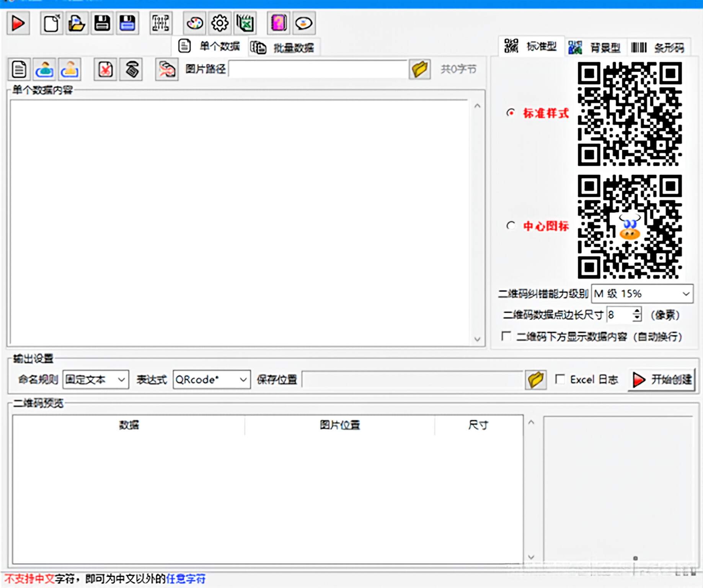Viewport: 703px width, 588px height.
Task: Click the cut document icon with red scissors
Action: 105,69
